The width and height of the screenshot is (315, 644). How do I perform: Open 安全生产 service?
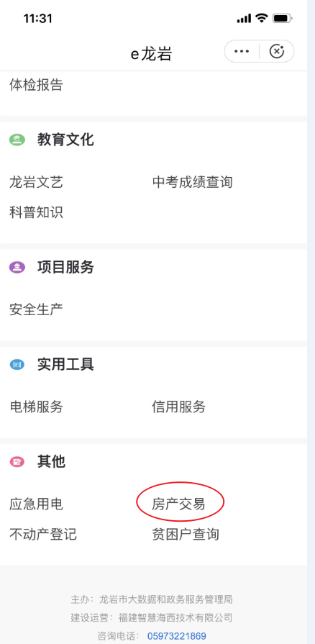pyautogui.click(x=36, y=309)
